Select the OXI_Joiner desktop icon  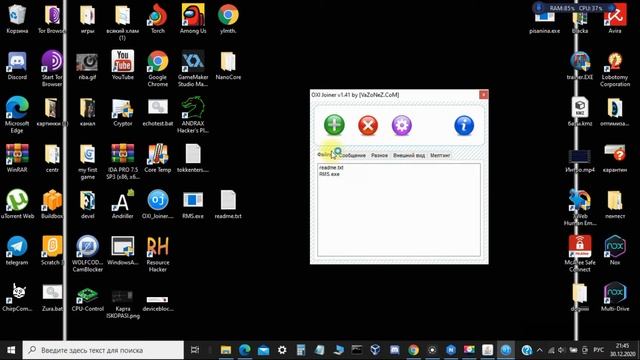[x=158, y=204]
